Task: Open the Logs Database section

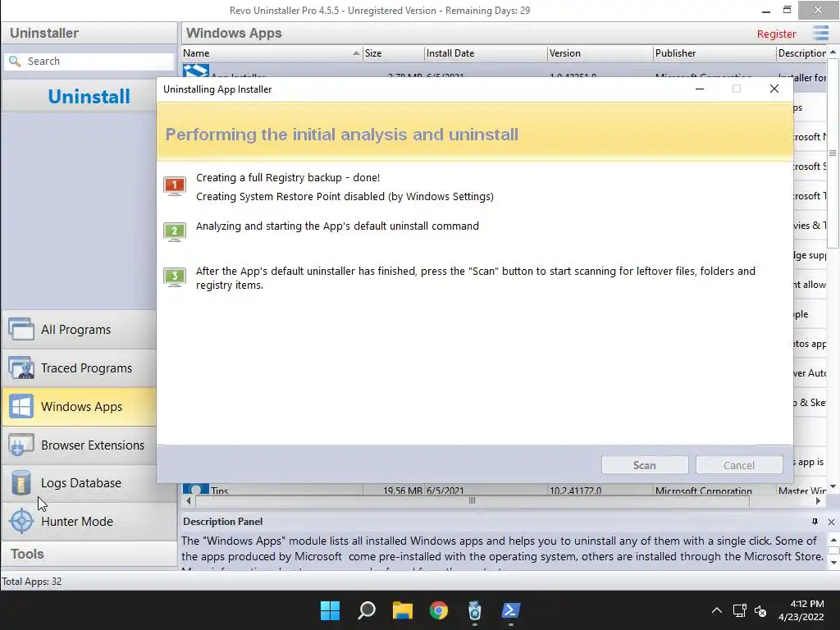Action: click(x=80, y=483)
